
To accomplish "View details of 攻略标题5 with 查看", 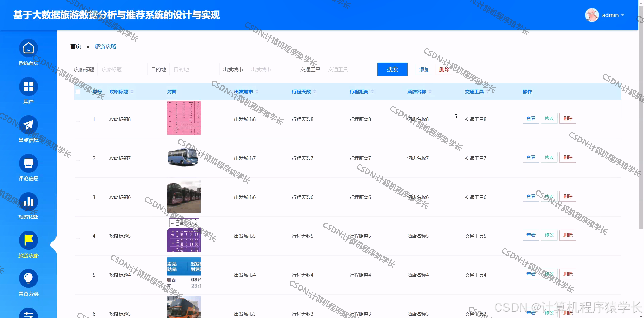I will tap(531, 235).
